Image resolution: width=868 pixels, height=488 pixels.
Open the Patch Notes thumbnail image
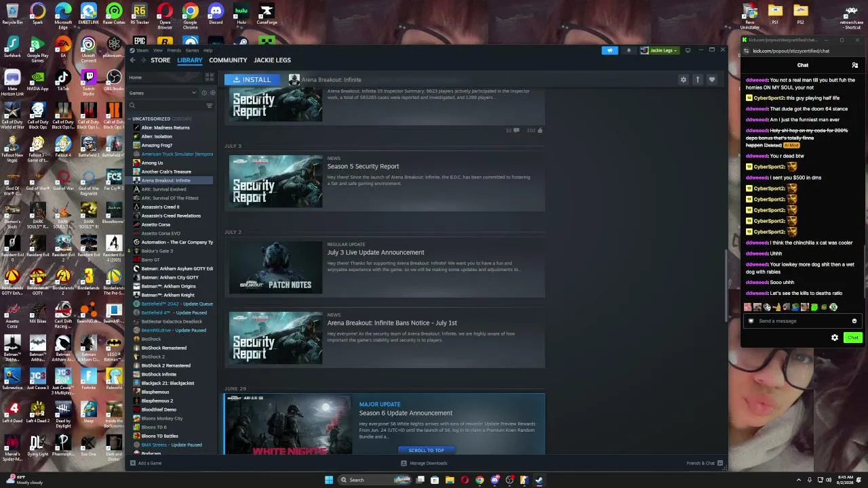pyautogui.click(x=276, y=268)
